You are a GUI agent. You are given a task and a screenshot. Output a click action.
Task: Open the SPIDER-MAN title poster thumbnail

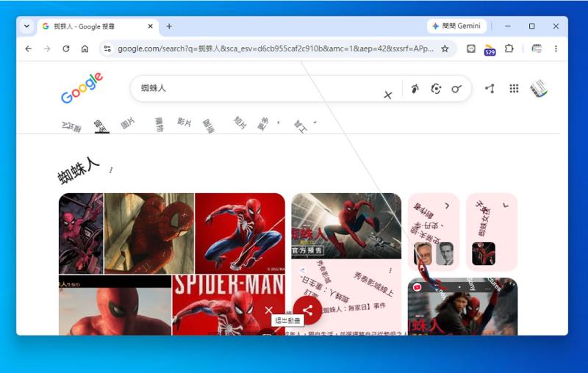229,305
